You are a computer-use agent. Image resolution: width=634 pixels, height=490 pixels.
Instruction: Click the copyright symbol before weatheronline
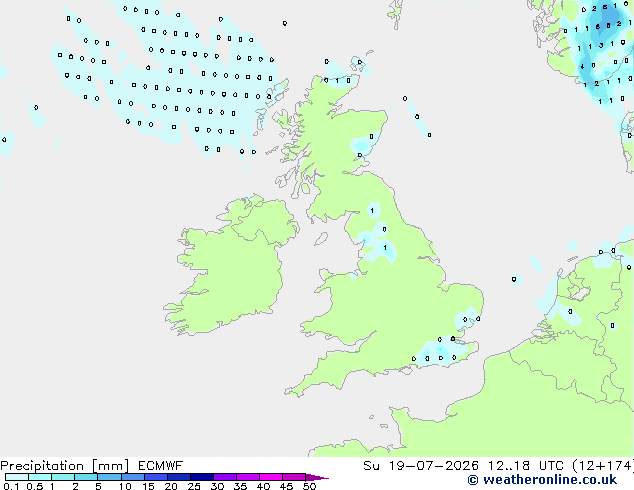click(473, 480)
